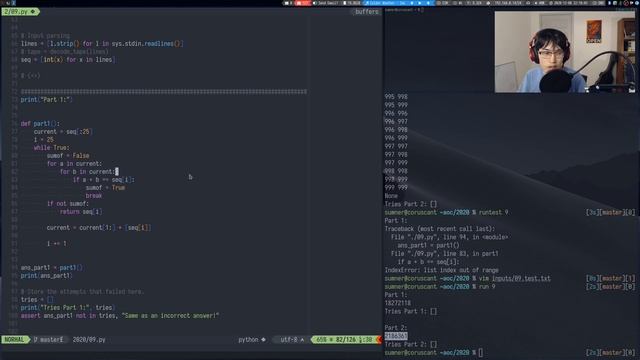Click the sumof = False line
The width and height of the screenshot is (640, 360).
click(68, 156)
